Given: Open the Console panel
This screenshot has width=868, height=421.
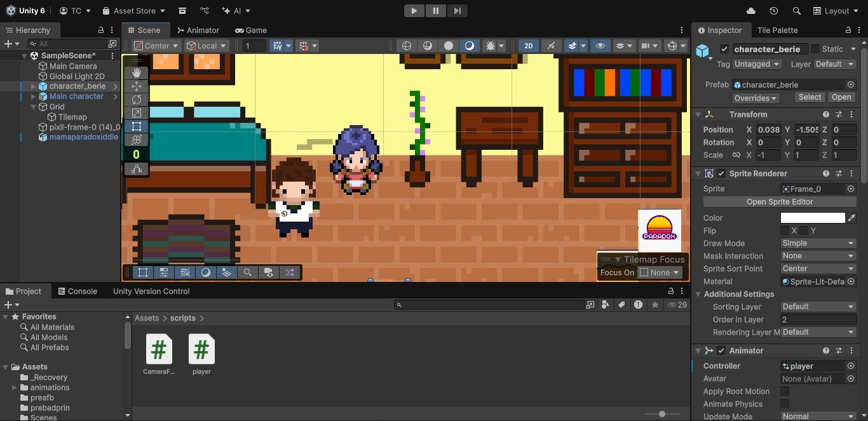Looking at the screenshot, I should click(78, 291).
